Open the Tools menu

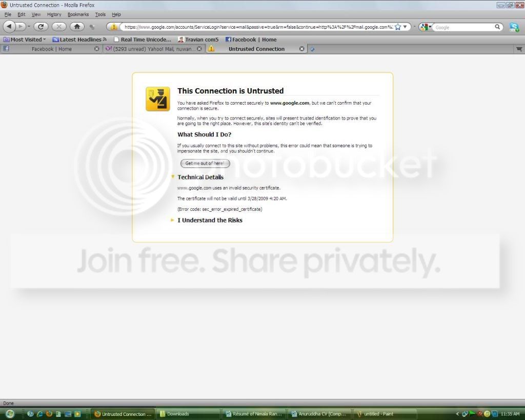click(100, 14)
